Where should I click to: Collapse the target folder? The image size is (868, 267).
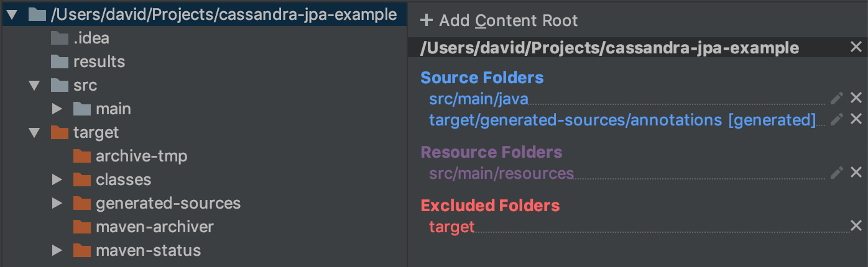[x=34, y=132]
